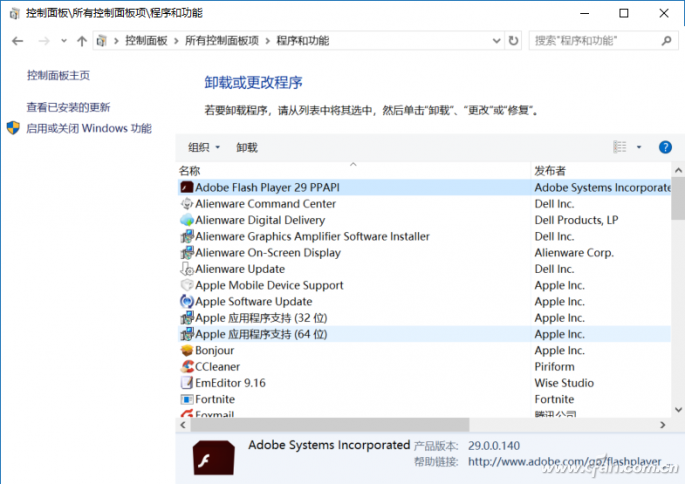Click the vertical scrollbar thumb
685x484 pixels.
678,198
